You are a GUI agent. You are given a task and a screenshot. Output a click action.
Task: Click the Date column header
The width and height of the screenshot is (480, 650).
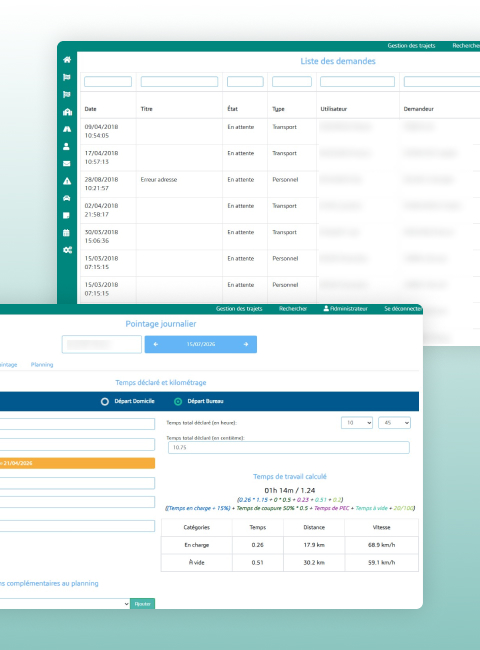click(90, 109)
